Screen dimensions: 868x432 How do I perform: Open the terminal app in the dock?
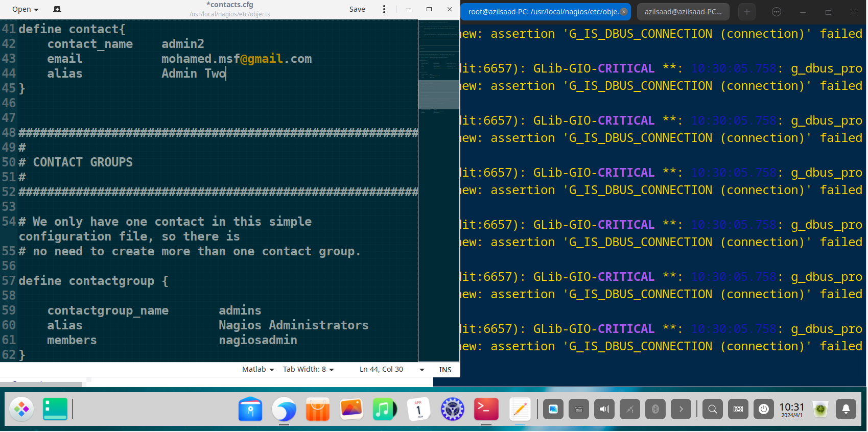coord(486,409)
